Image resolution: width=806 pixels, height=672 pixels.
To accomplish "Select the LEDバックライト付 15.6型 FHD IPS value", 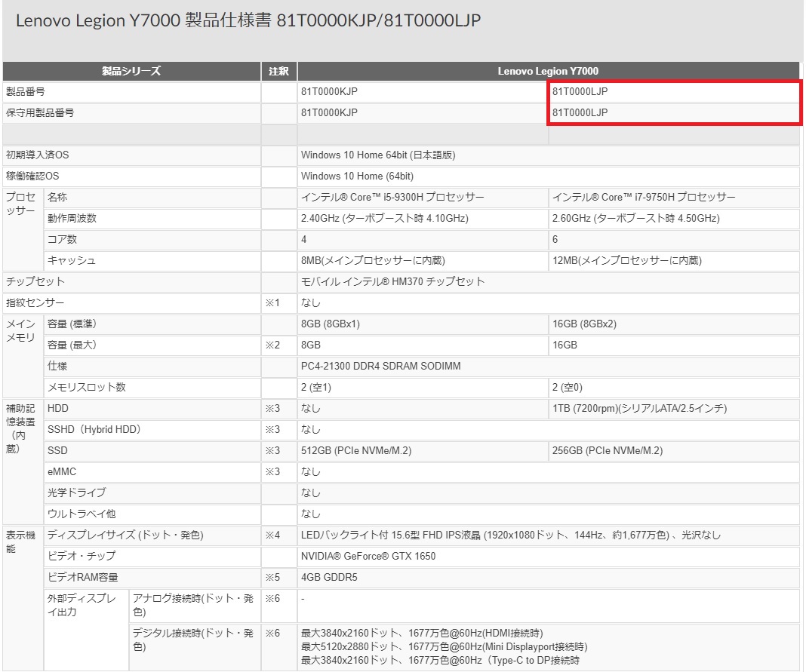I will click(x=511, y=535).
